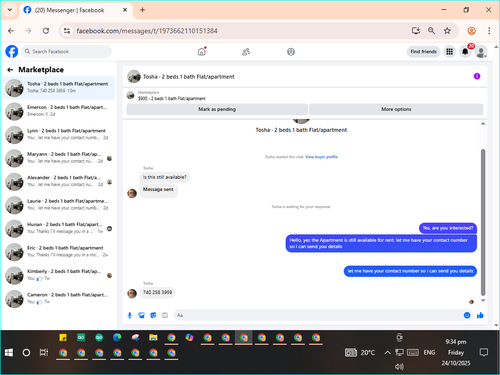Send a thumbs-up like
Image resolution: width=500 pixels, height=375 pixels.
(480, 315)
